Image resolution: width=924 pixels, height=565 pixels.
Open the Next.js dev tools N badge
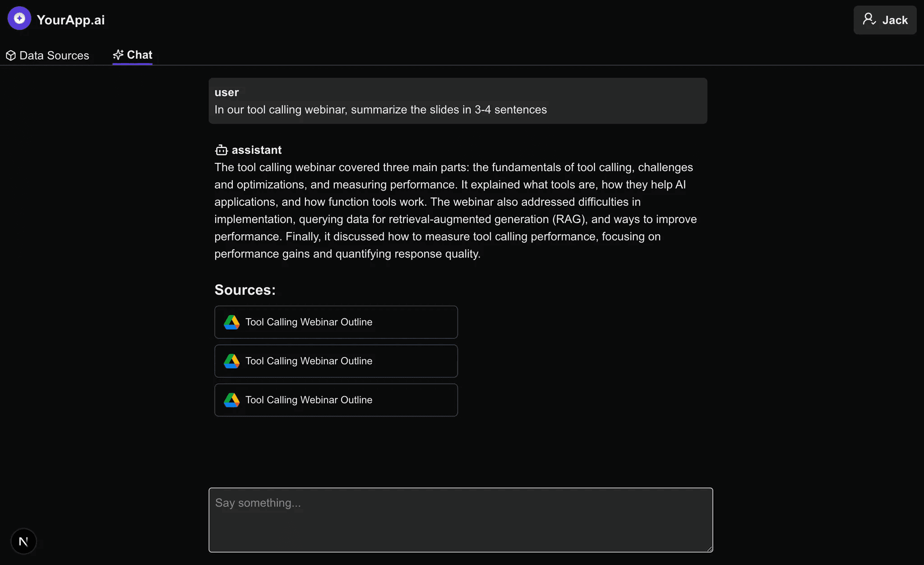pos(23,541)
